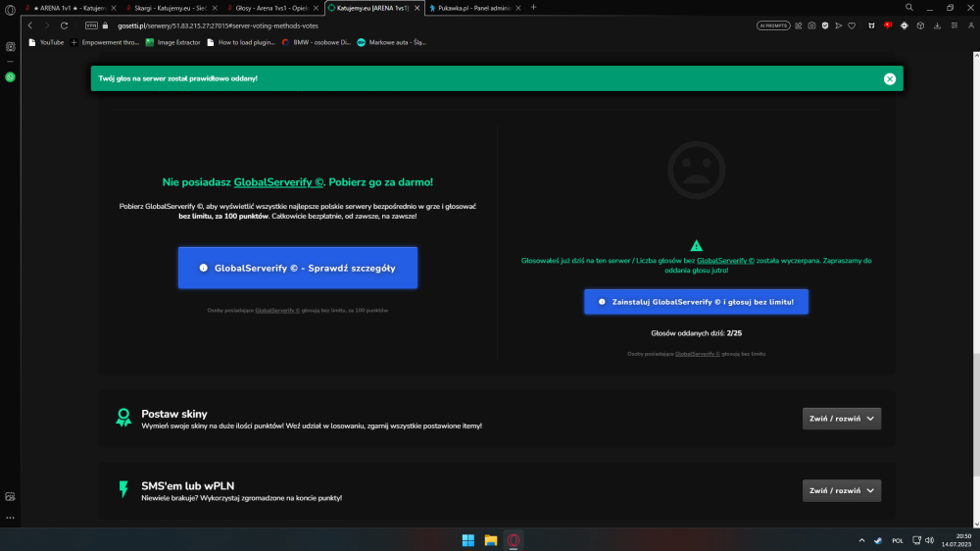The height and width of the screenshot is (551, 980).
Task: Open a new browser tab
Action: coord(533,8)
